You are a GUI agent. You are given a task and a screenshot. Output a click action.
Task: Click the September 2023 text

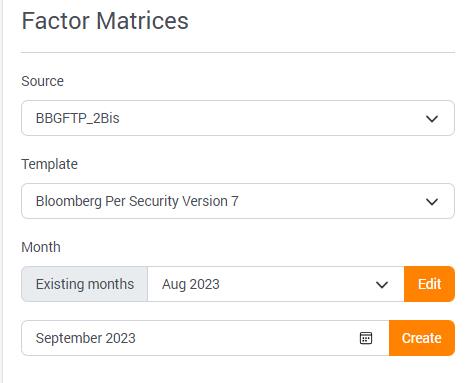pyautogui.click(x=86, y=338)
